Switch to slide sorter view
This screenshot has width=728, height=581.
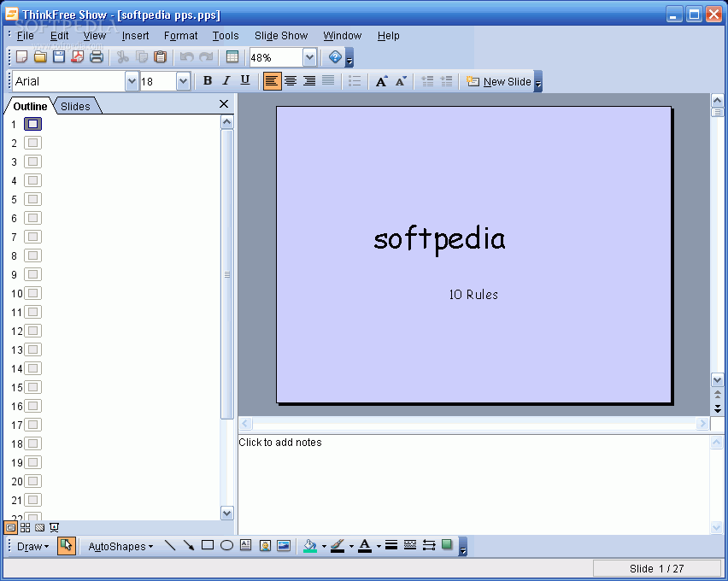26,527
